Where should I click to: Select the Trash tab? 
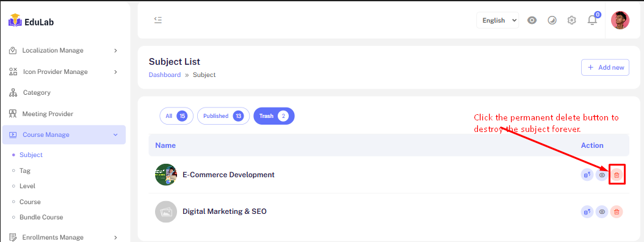point(274,116)
